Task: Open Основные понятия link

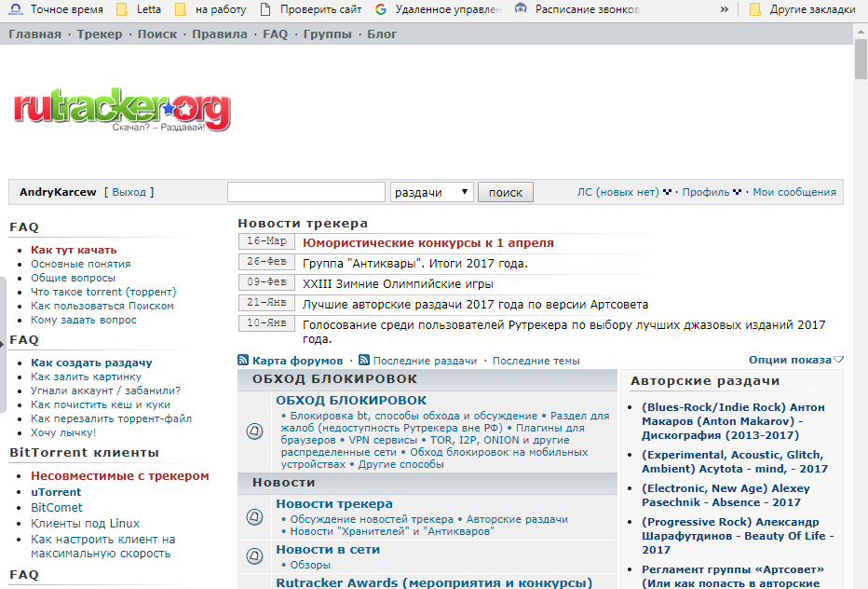Action: coord(81,264)
